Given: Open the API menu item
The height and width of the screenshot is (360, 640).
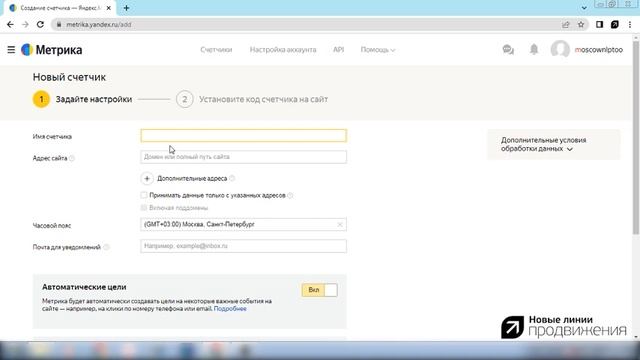Looking at the screenshot, I should 338,50.
